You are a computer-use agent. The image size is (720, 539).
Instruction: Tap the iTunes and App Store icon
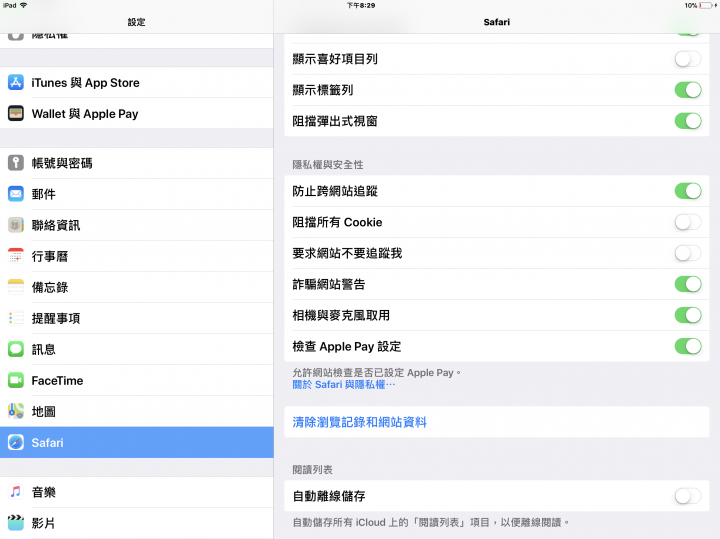(16, 83)
